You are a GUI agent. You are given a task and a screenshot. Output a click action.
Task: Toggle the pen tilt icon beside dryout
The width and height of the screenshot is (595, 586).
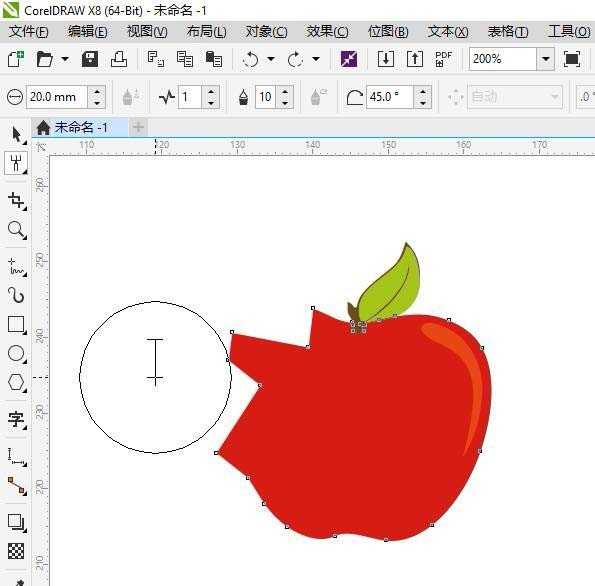[318, 97]
